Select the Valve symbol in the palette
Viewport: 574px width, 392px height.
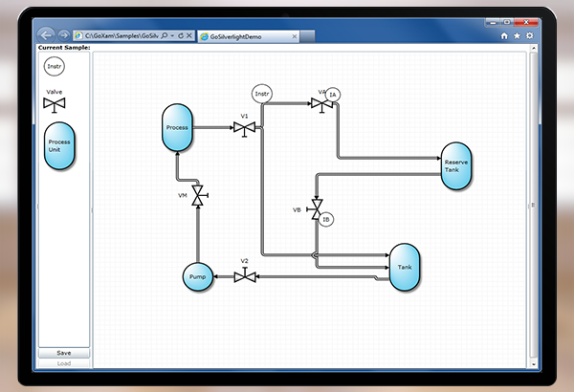coord(55,103)
